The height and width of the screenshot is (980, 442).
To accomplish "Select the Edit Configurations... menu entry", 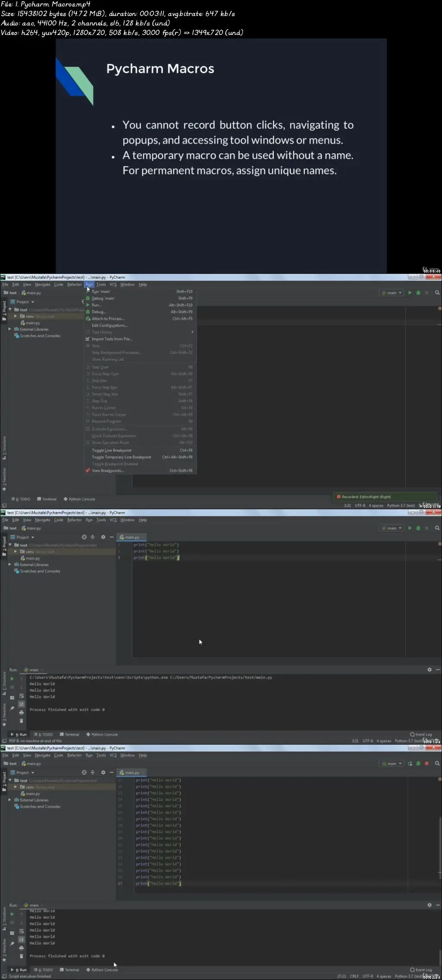I will click(x=110, y=326).
